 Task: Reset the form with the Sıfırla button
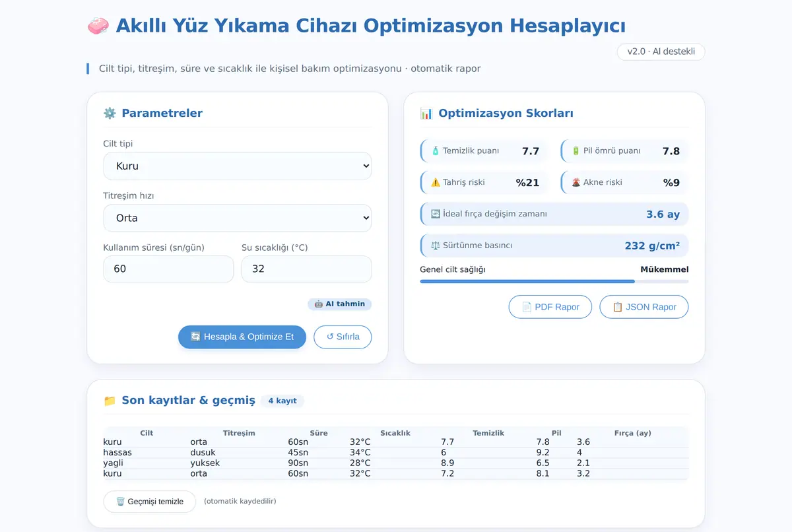coord(343,337)
